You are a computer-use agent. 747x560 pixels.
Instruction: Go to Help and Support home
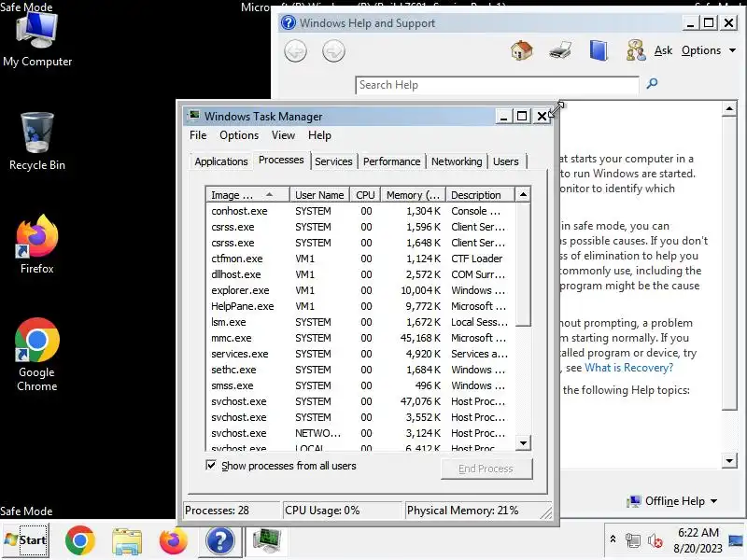522,50
